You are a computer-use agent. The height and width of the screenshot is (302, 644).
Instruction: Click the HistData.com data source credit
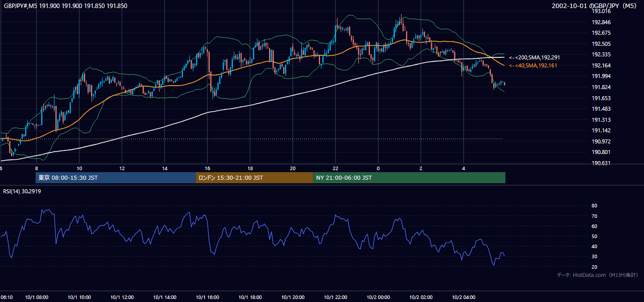coord(598,275)
